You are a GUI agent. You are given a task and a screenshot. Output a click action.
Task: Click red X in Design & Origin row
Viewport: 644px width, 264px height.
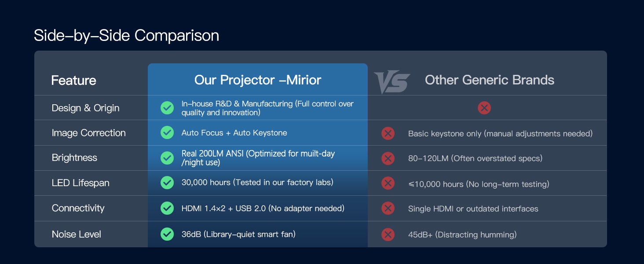484,108
